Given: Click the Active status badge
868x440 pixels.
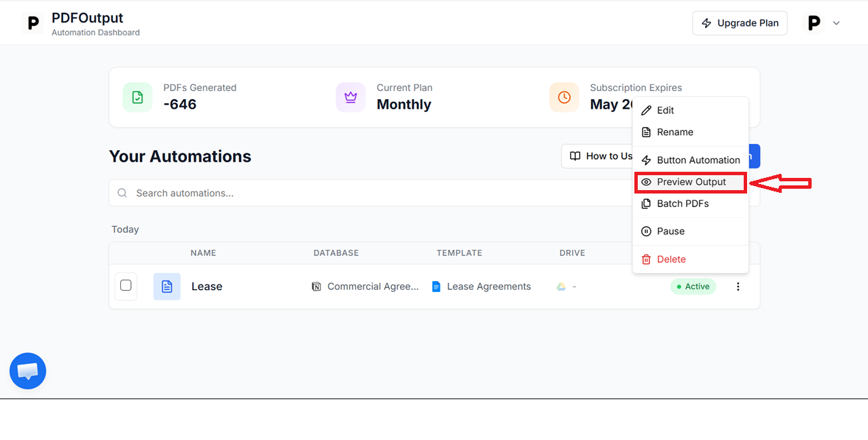Looking at the screenshot, I should coord(693,287).
